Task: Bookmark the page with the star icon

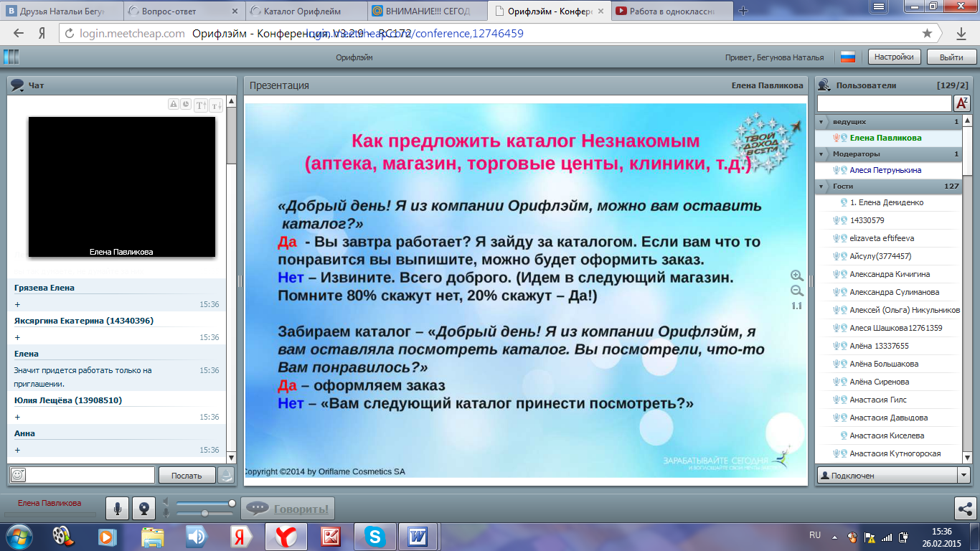Action: tap(927, 33)
